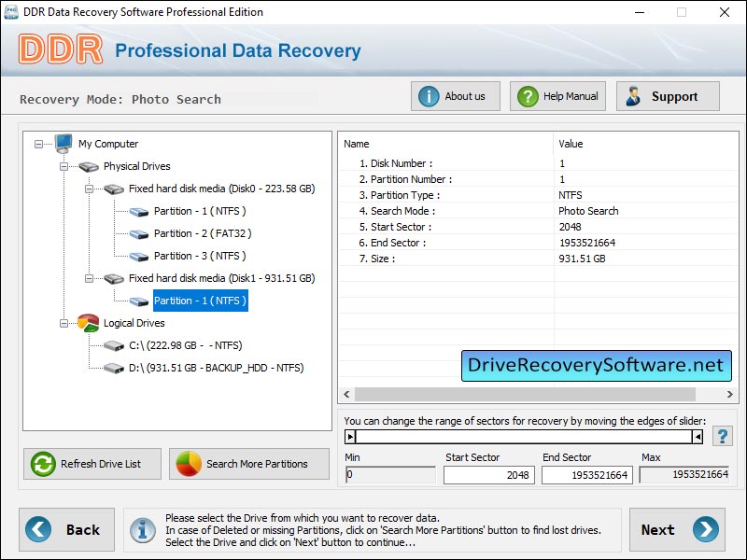Click the Photo Search value cell
This screenshot has height=560, width=747.
(588, 211)
